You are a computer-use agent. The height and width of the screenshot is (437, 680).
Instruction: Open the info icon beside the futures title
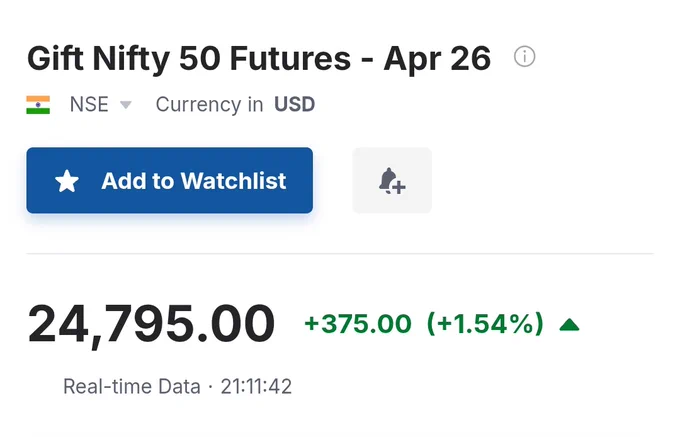[524, 57]
